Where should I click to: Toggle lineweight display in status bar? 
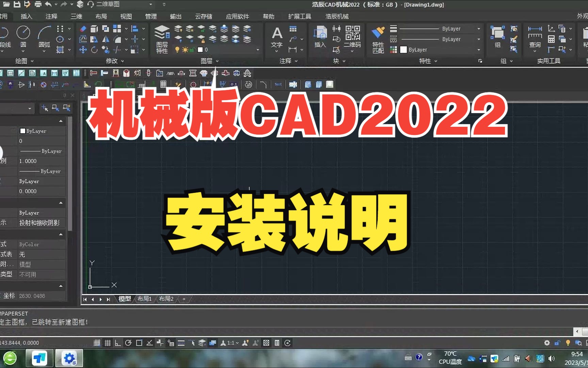click(x=181, y=343)
